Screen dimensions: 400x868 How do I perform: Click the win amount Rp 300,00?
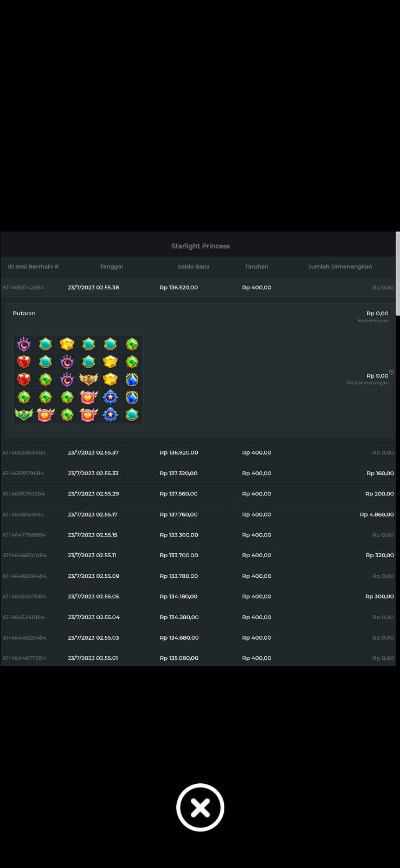tap(379, 596)
